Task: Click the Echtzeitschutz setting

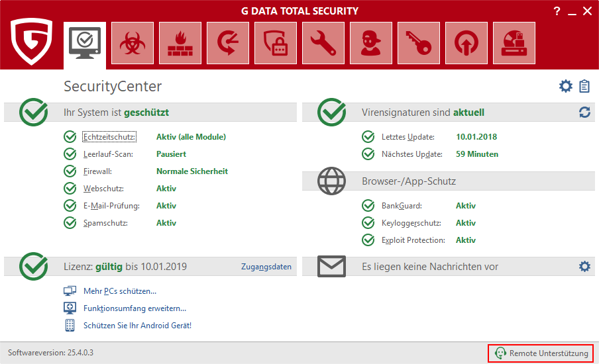Action: click(x=109, y=137)
